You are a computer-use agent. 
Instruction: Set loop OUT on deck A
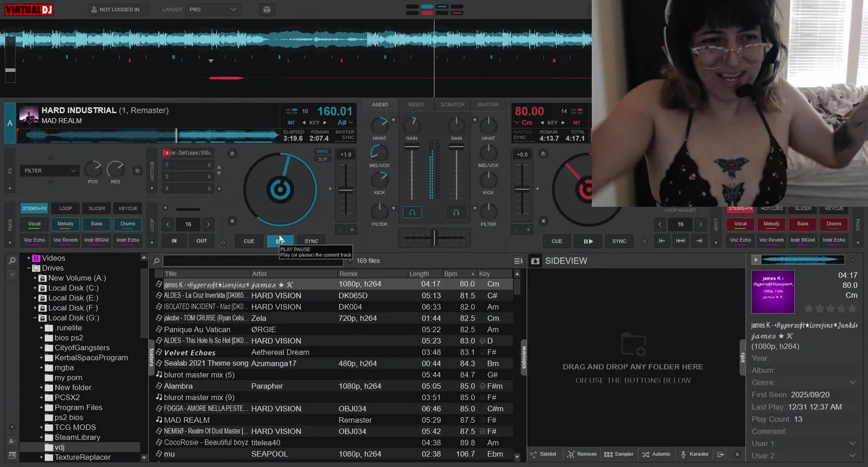tap(202, 241)
